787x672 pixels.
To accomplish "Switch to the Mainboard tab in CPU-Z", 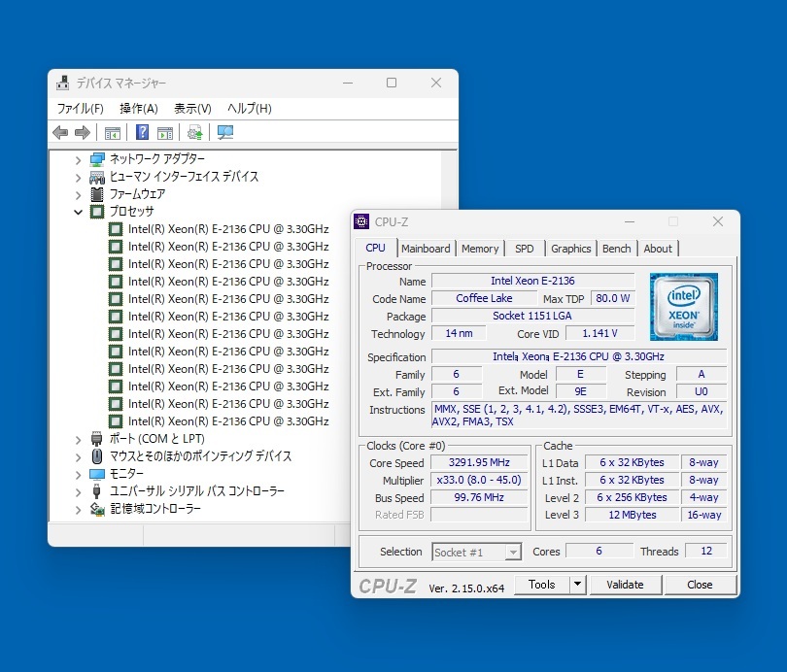I will pos(426,249).
